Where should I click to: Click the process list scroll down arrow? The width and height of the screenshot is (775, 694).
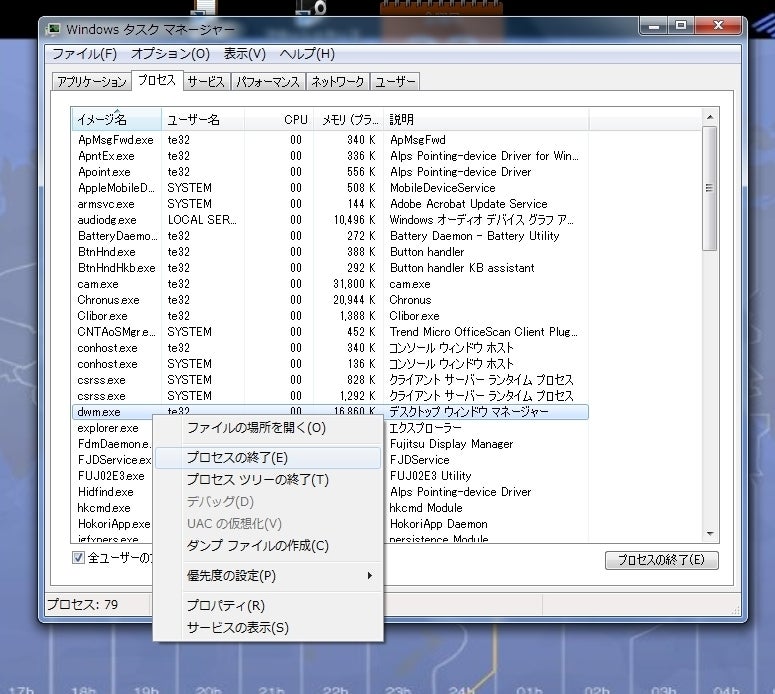click(x=710, y=534)
